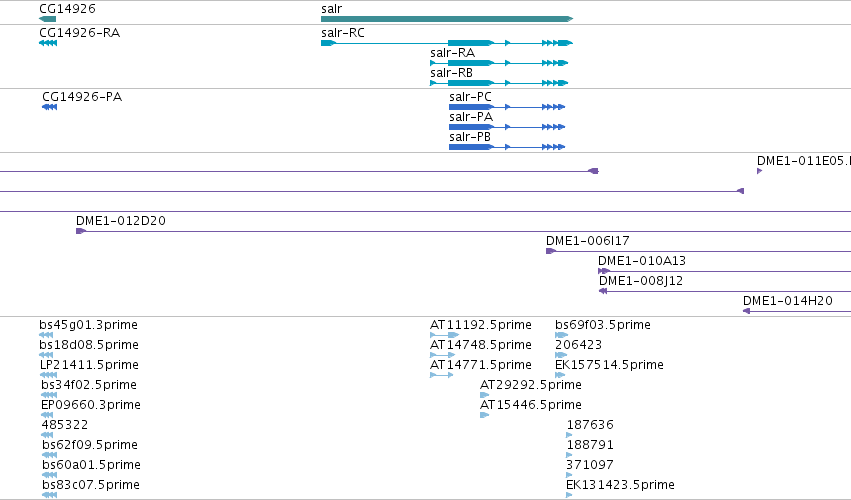Screen dimensions: 851x500
Task: Select the salr-RC transcript glyph
Action: (x=447, y=43)
